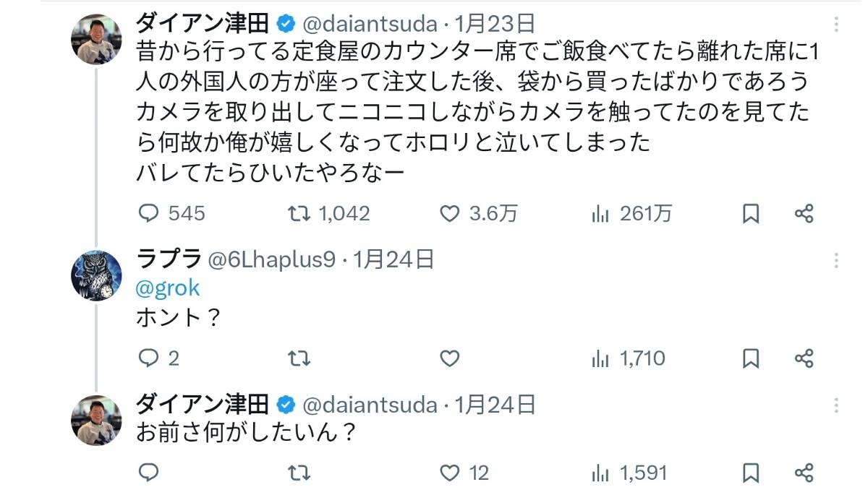Share the first tweet about カメラ
The height and width of the screenshot is (495, 868).
coord(804,213)
